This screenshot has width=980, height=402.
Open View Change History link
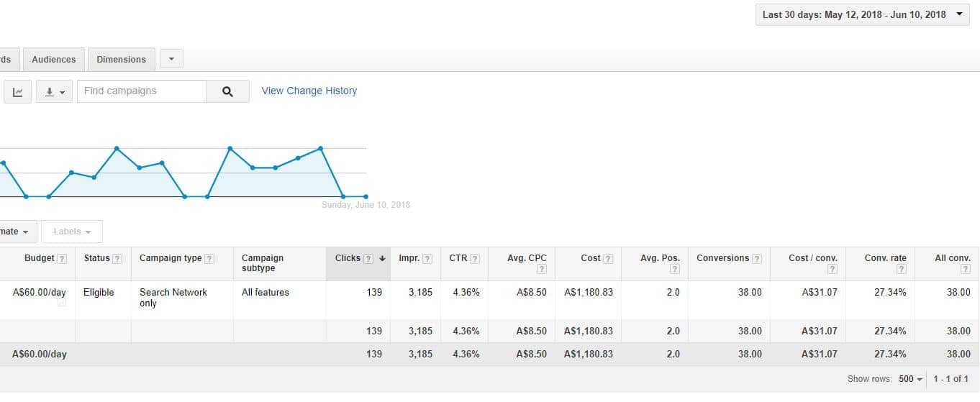click(309, 91)
